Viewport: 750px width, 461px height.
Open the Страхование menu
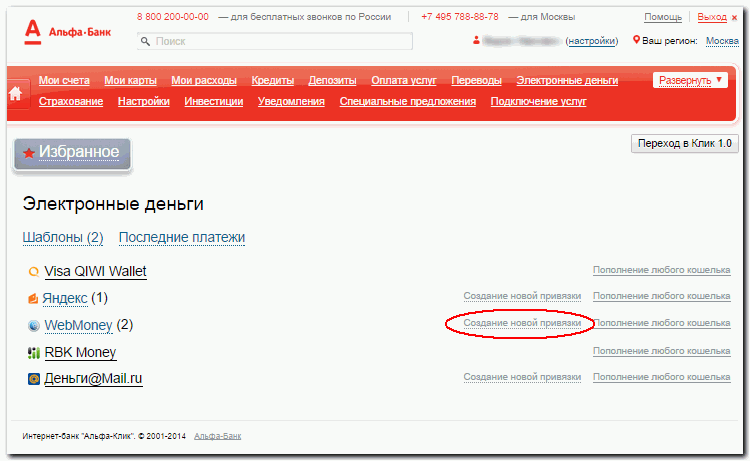[71, 101]
